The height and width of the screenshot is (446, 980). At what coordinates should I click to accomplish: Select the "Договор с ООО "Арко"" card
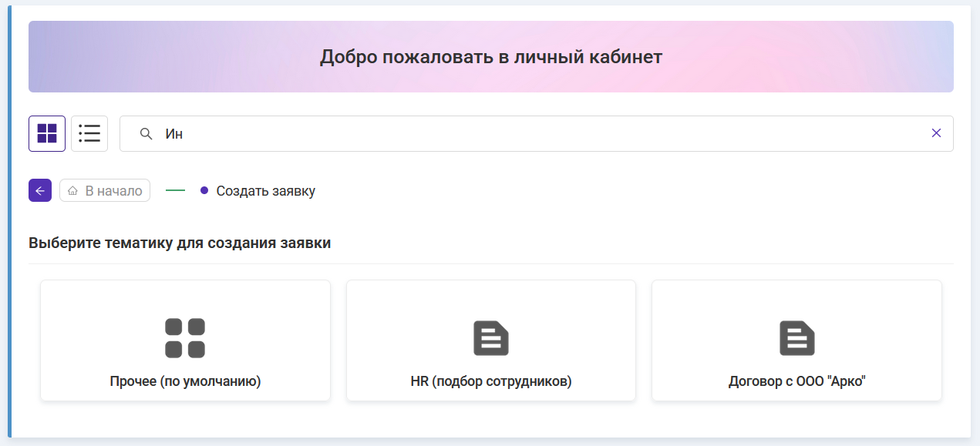click(x=796, y=340)
